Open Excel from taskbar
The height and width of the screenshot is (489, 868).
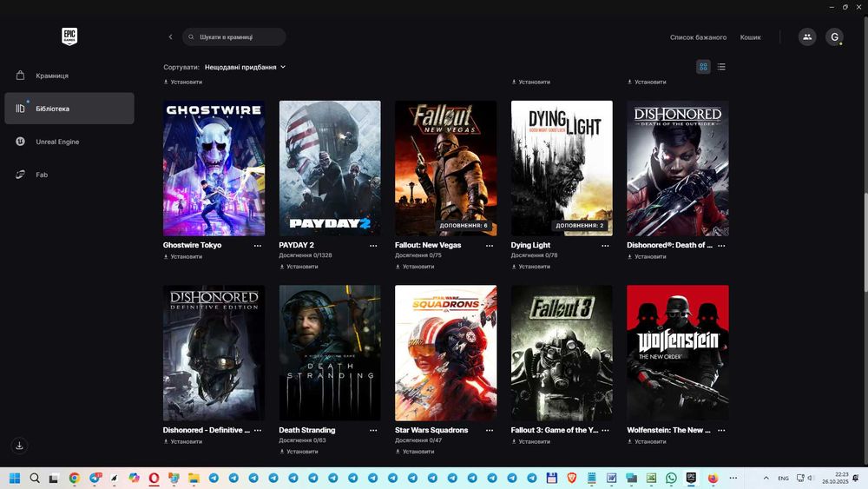coord(651,478)
